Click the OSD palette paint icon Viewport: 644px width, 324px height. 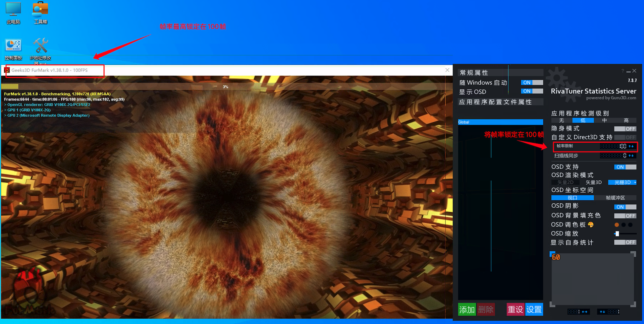591,225
